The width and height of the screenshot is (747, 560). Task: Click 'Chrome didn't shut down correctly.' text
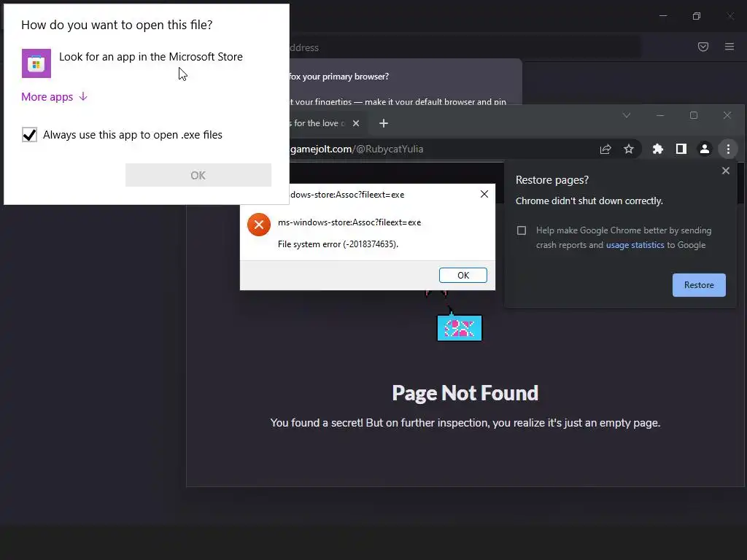point(589,201)
